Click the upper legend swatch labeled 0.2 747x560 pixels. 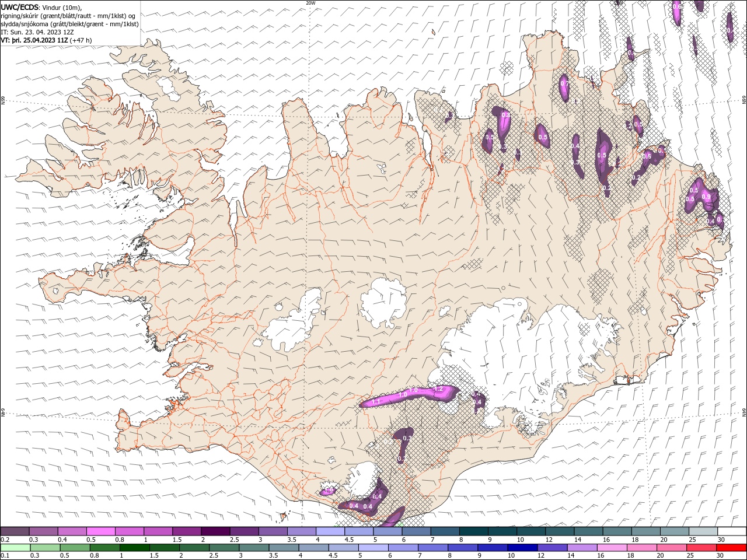pos(15,531)
